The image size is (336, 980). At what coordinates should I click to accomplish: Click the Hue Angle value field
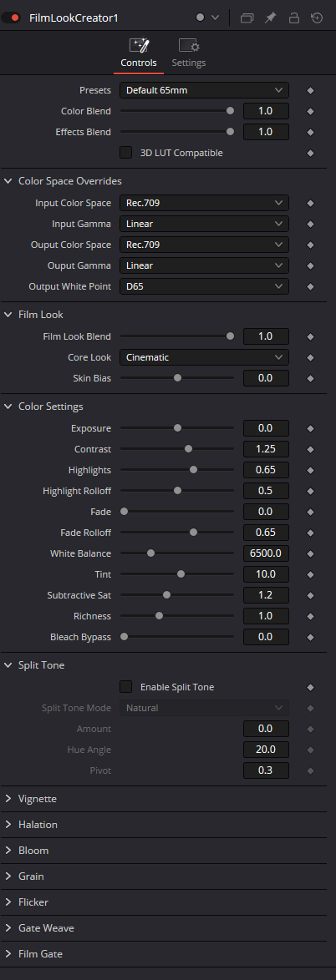pyautogui.click(x=266, y=750)
